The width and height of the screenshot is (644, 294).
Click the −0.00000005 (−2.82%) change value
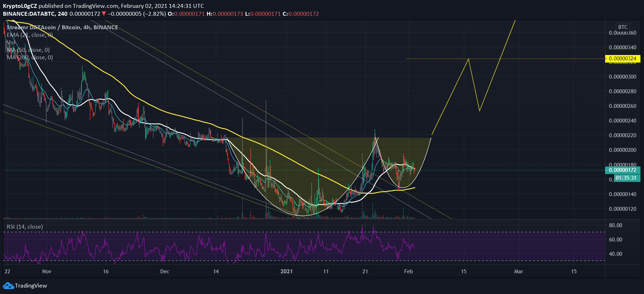(137, 14)
